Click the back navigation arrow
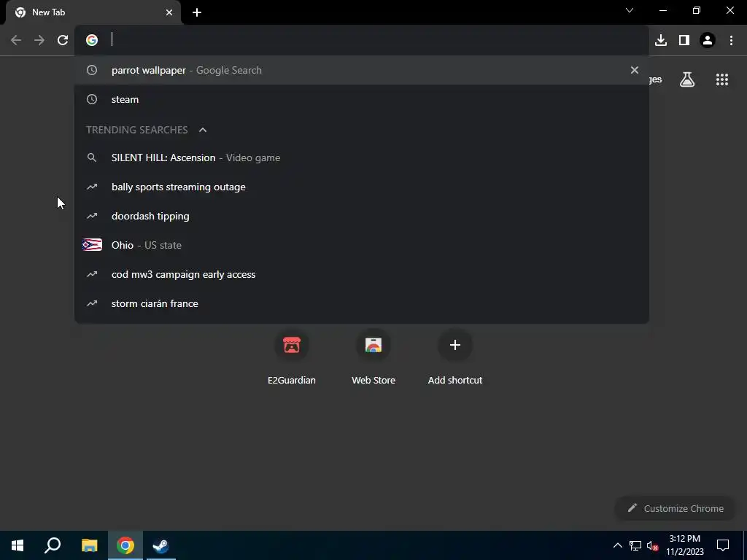The width and height of the screenshot is (747, 560). point(16,40)
